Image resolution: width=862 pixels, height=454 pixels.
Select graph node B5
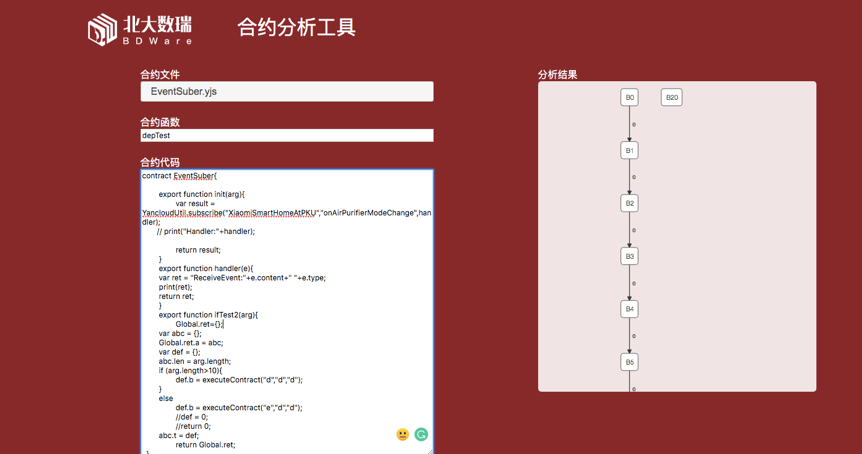[x=629, y=362]
